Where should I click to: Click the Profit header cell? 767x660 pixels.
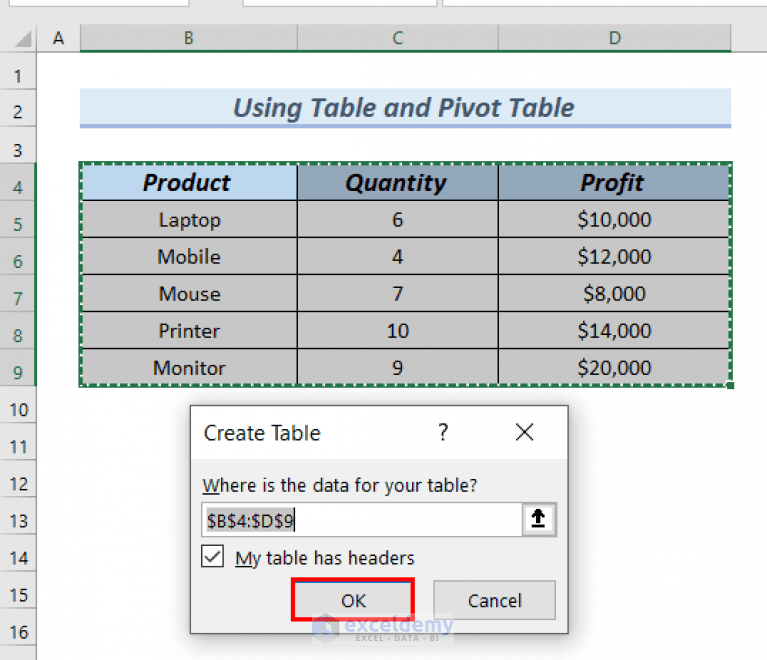click(x=614, y=182)
